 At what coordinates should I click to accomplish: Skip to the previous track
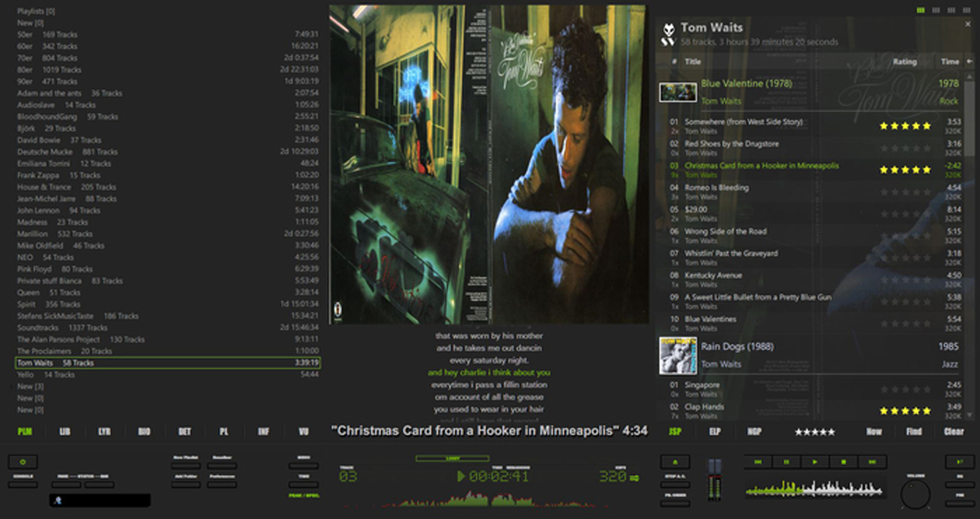[x=759, y=462]
